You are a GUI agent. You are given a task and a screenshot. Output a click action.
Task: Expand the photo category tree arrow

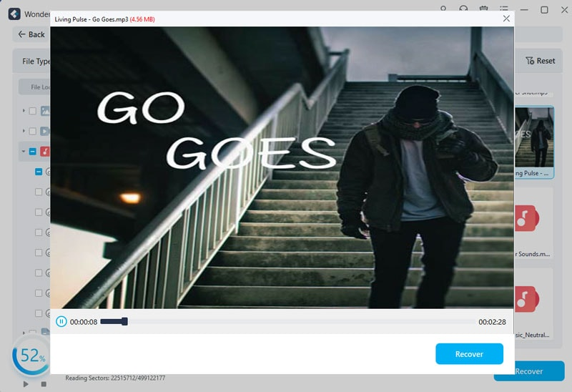(x=24, y=111)
